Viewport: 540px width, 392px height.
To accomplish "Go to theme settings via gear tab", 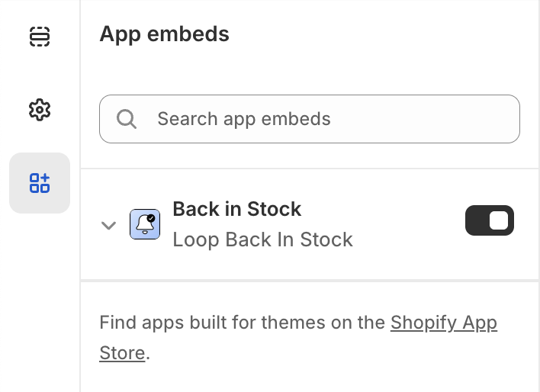I will [x=40, y=110].
